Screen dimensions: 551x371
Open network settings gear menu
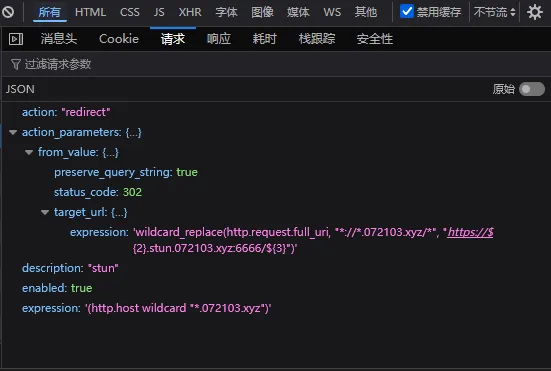pyautogui.click(x=534, y=12)
